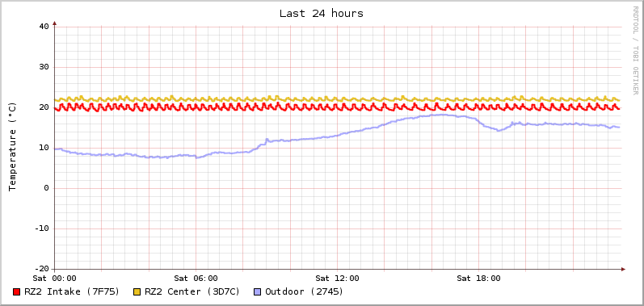Image resolution: width=644 pixels, height=306 pixels.
Task: Click the RRDTOOL / TOBI OETIKER watermark
Action: pyautogui.click(x=635, y=51)
